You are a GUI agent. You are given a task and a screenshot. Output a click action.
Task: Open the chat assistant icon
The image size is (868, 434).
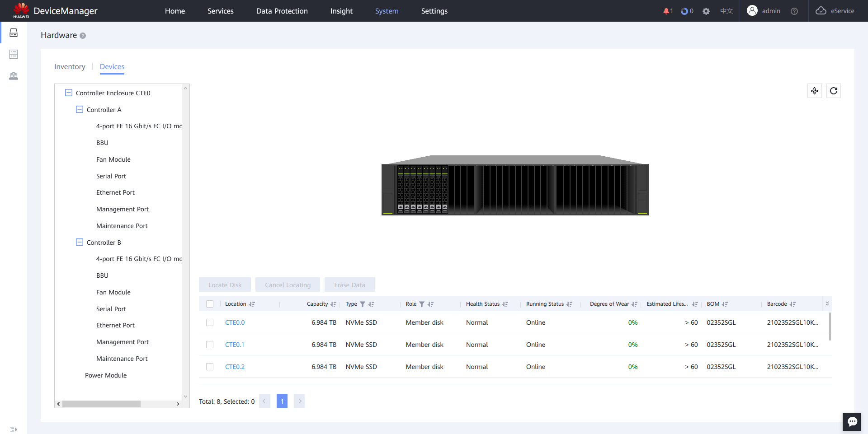852,421
